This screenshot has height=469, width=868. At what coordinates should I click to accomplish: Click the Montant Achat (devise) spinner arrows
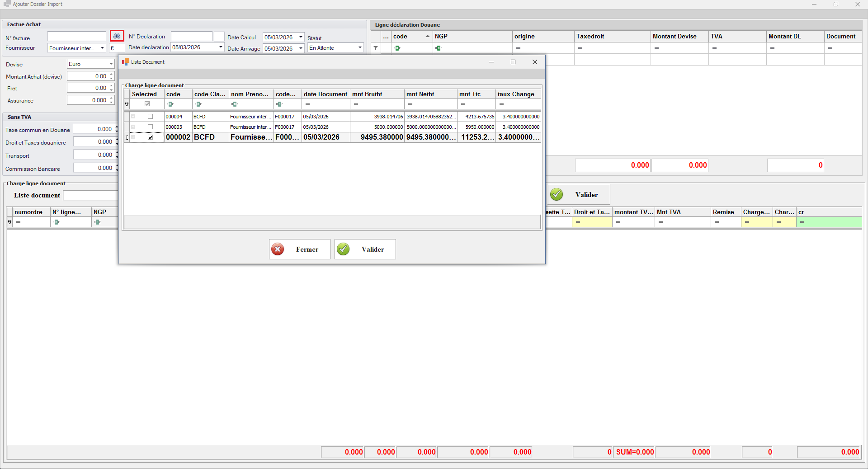111,76
